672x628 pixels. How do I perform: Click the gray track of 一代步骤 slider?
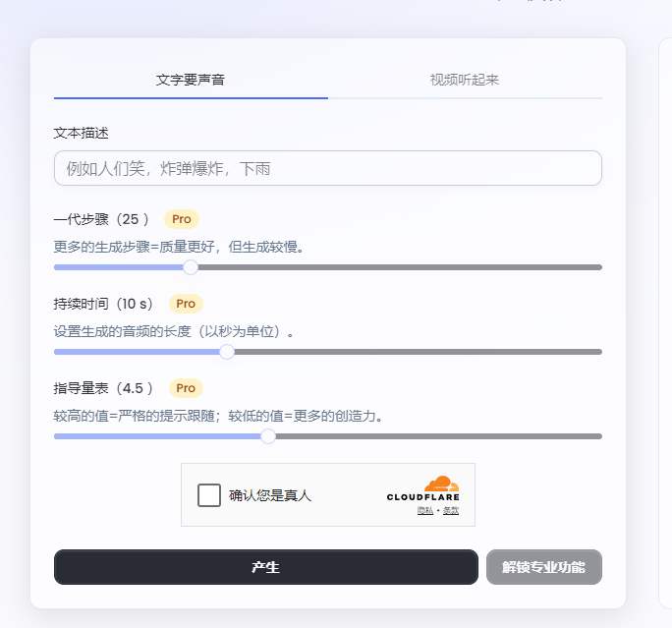pos(400,267)
